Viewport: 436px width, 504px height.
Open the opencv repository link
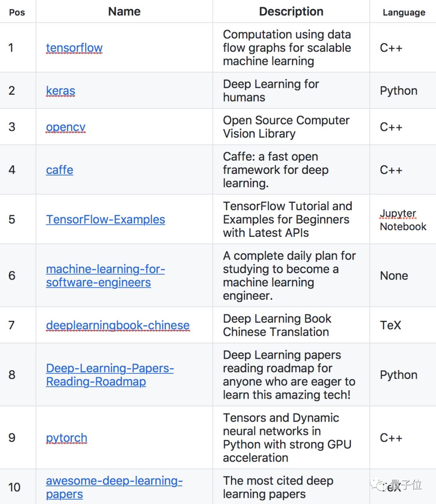(x=66, y=127)
